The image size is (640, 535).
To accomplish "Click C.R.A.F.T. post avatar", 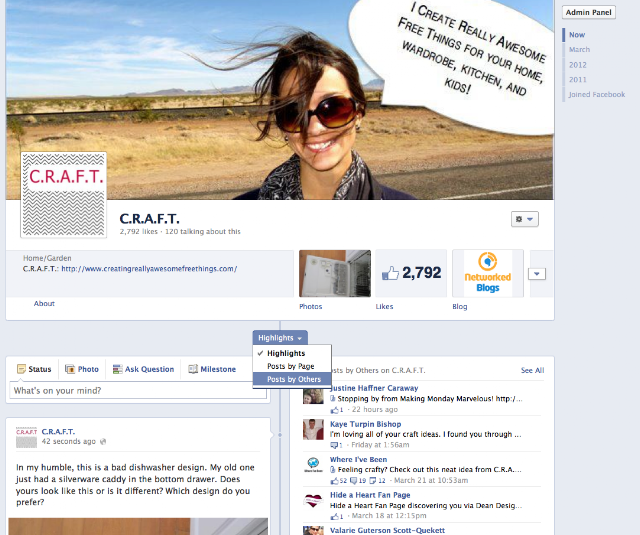I will (x=26, y=437).
